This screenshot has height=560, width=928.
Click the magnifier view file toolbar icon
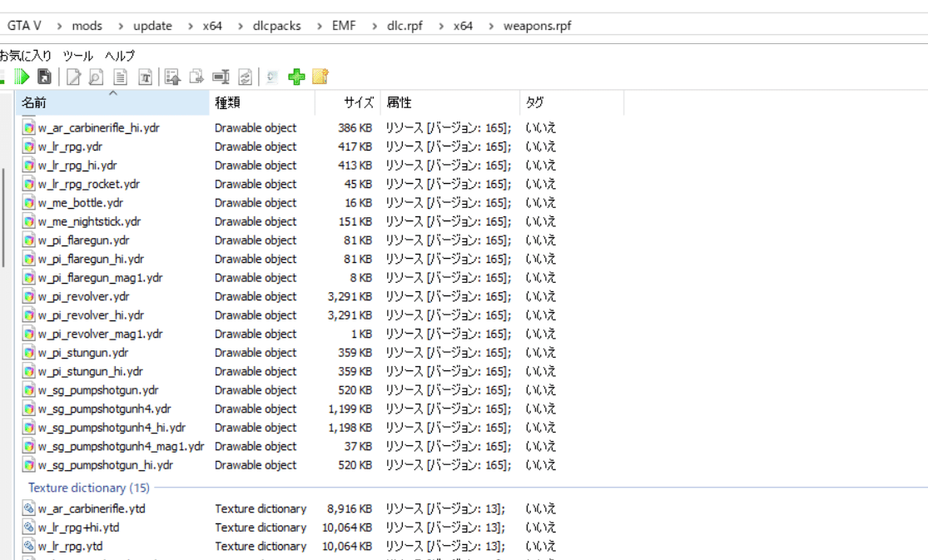[x=96, y=77]
